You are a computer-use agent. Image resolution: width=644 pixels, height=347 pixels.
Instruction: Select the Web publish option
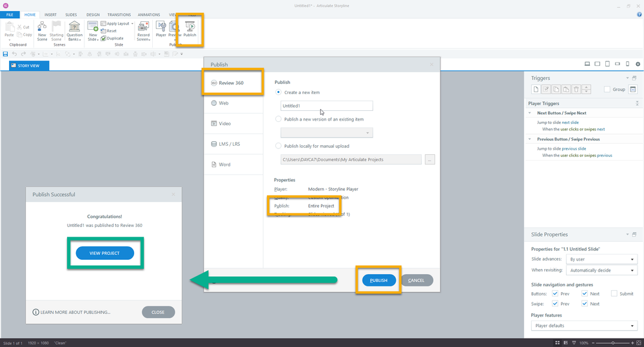coord(233,103)
